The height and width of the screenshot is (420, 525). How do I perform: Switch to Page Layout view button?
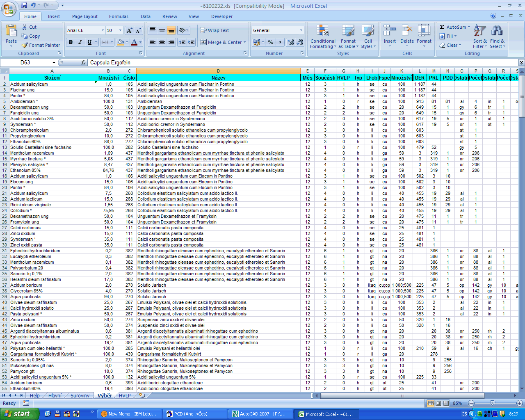click(438, 403)
